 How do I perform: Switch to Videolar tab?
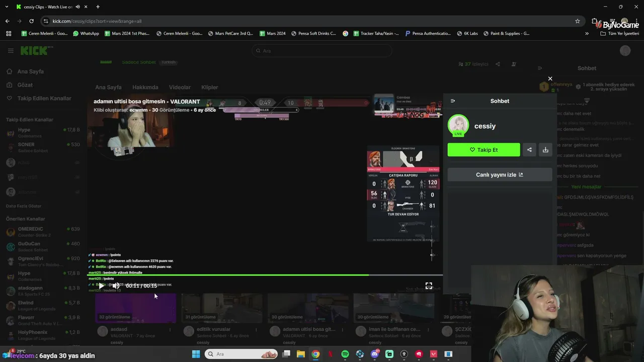(180, 87)
